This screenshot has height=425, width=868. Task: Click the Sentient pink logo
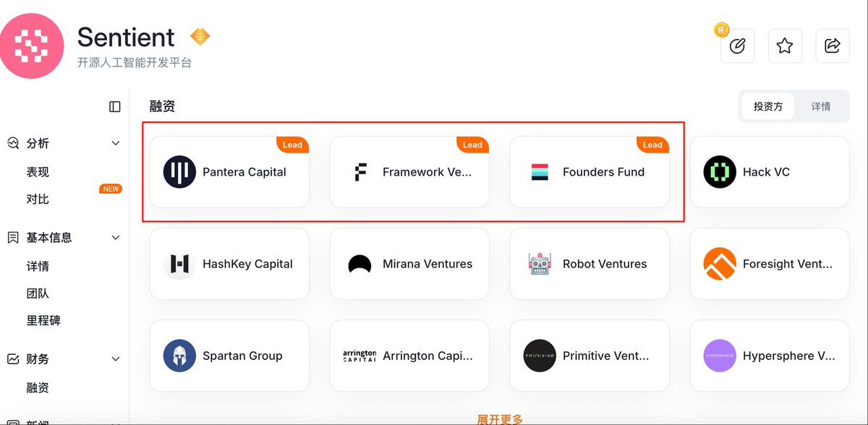pos(31,45)
